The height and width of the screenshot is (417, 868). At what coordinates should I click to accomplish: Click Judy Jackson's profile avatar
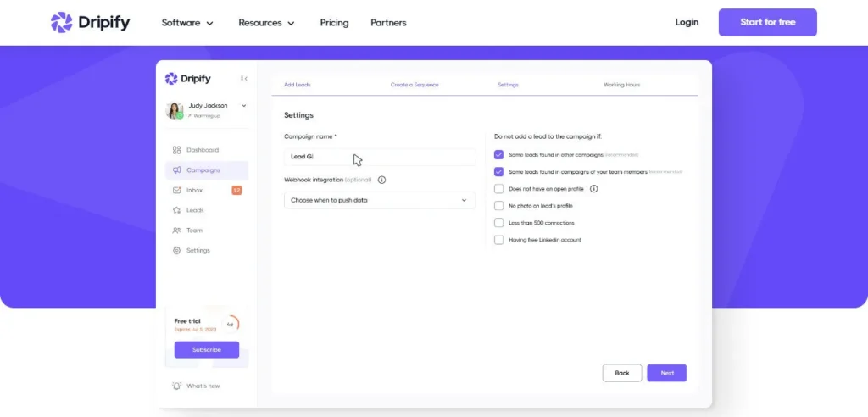[175, 111]
